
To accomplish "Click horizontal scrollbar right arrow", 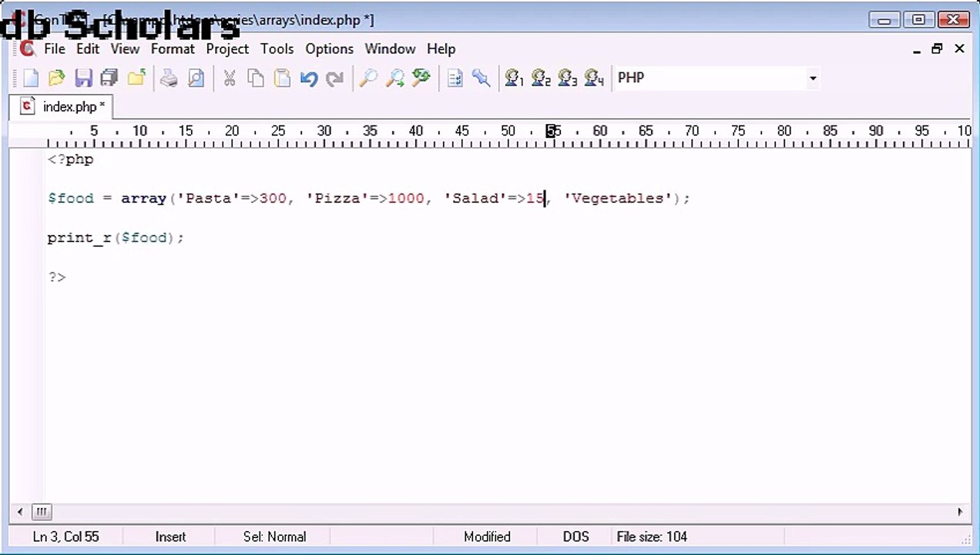I will pos(960,511).
